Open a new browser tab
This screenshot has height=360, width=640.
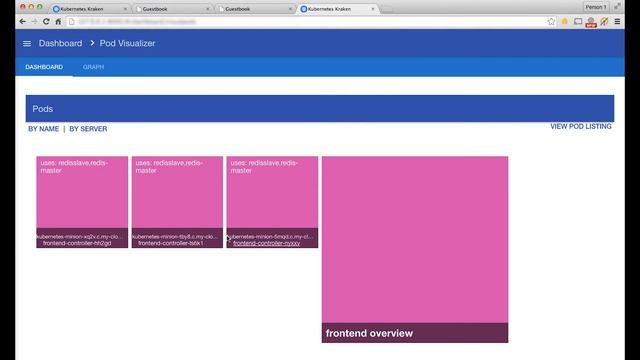click(x=387, y=9)
